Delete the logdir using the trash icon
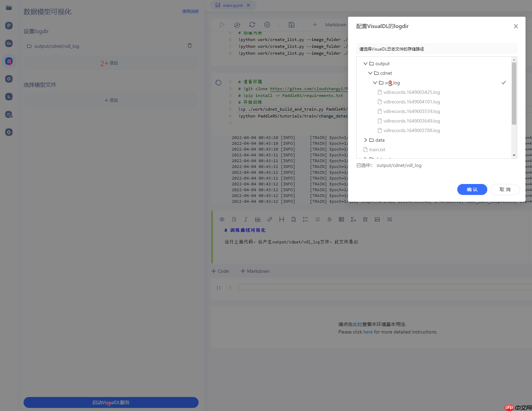Viewport: 532px width, 411px height. click(x=190, y=45)
